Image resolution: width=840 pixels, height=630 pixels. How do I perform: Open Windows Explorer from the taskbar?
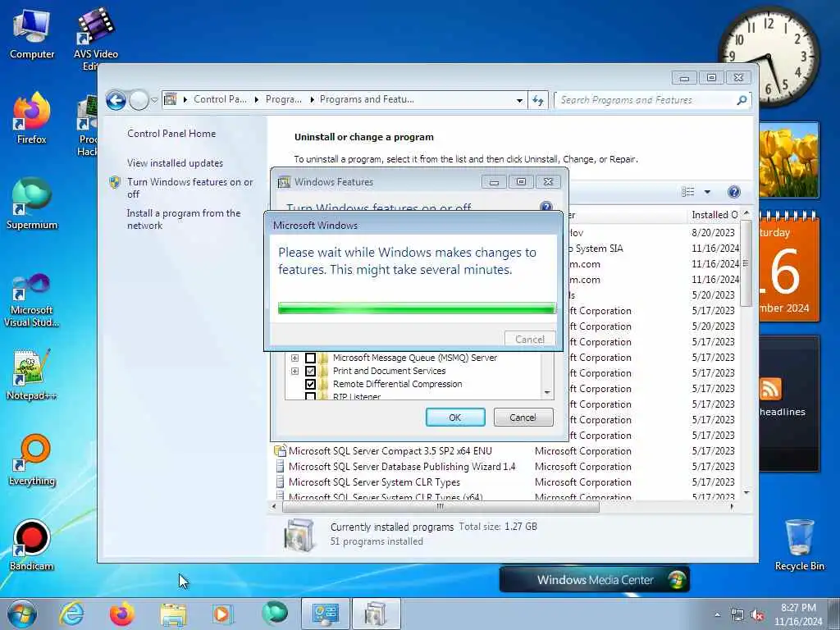pos(173,614)
